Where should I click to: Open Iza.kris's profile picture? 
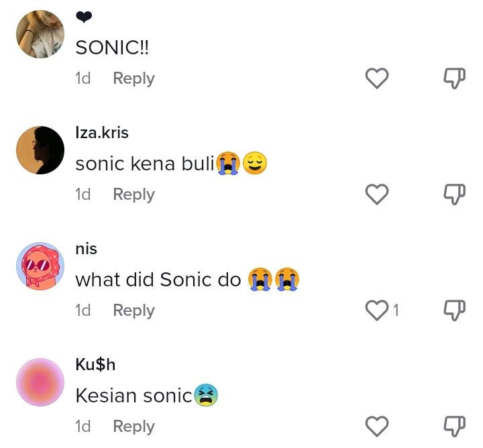point(40,150)
